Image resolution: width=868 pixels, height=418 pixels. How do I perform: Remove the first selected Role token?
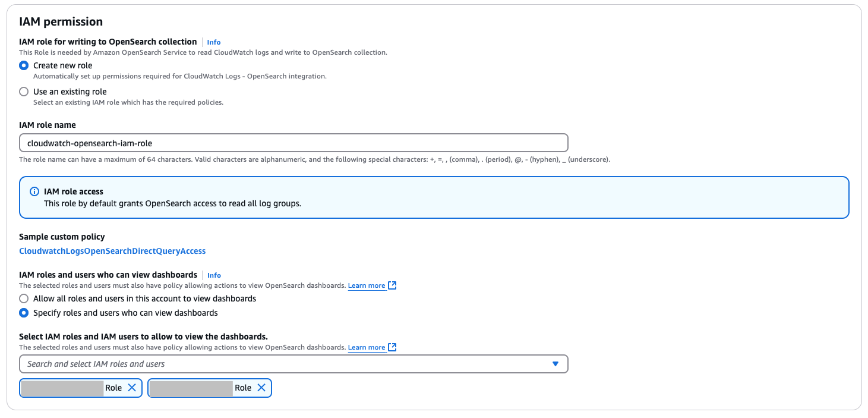click(132, 388)
